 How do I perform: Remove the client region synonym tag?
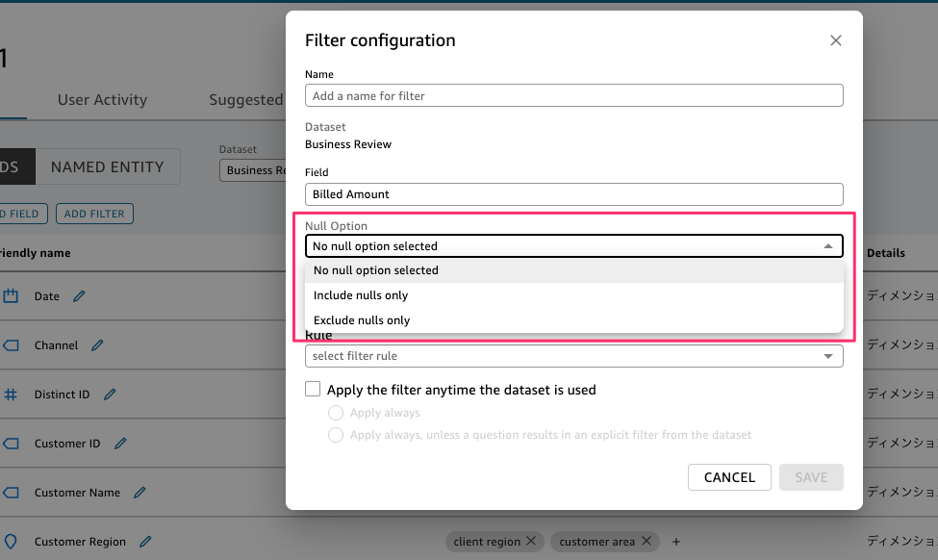tap(531, 541)
